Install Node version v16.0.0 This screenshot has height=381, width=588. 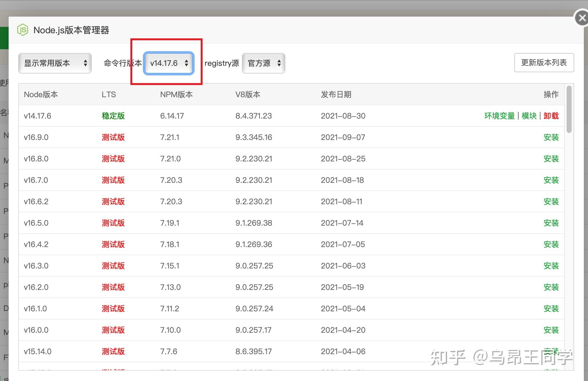point(551,330)
